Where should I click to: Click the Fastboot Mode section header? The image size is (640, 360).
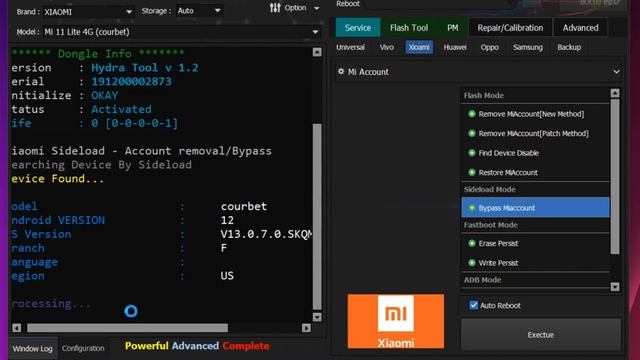[x=491, y=225]
